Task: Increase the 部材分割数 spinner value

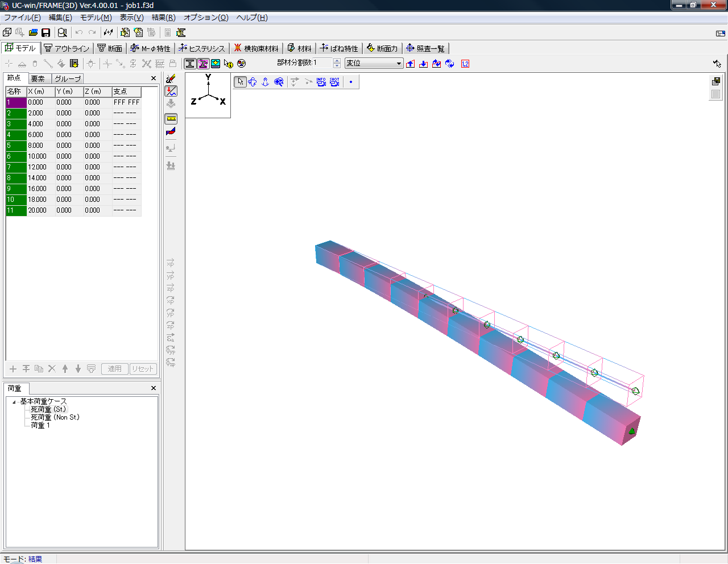Action: pos(337,61)
